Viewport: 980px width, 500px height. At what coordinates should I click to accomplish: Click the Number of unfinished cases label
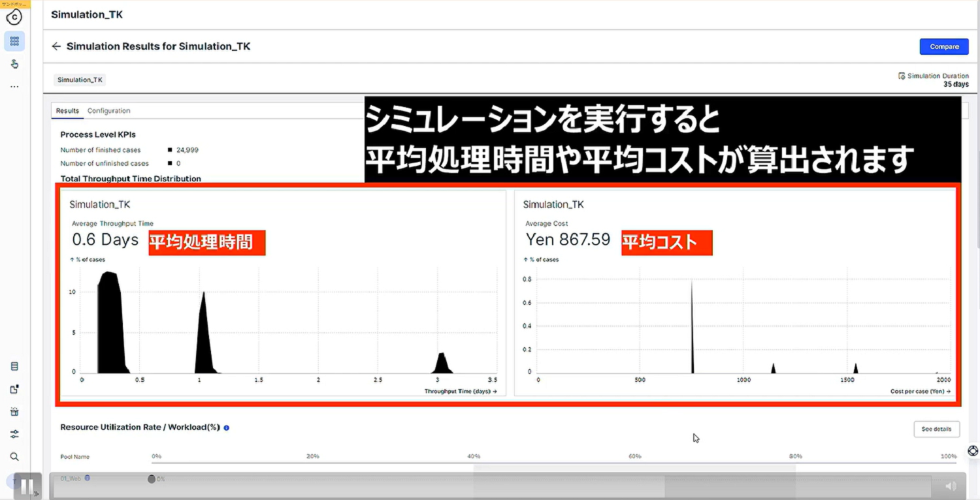tap(105, 164)
